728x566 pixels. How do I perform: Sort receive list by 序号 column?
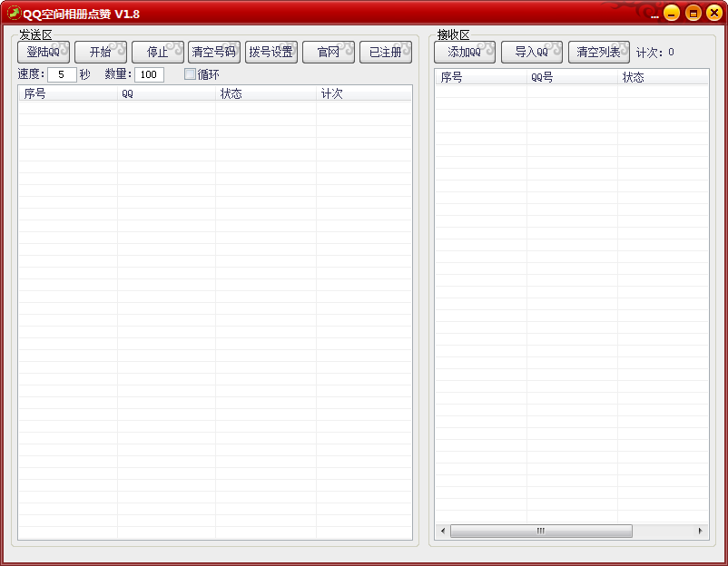coord(481,77)
